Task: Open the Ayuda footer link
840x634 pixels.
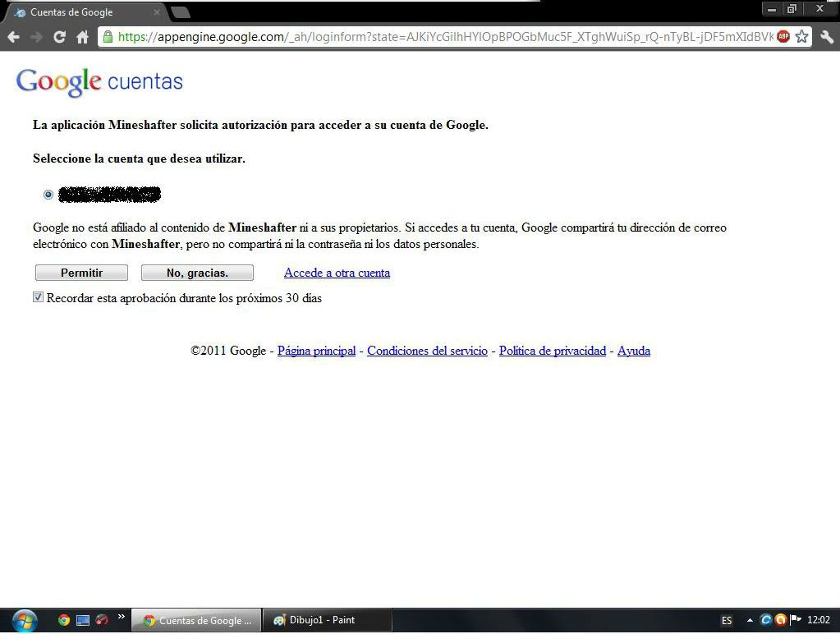Action: pyautogui.click(x=634, y=351)
